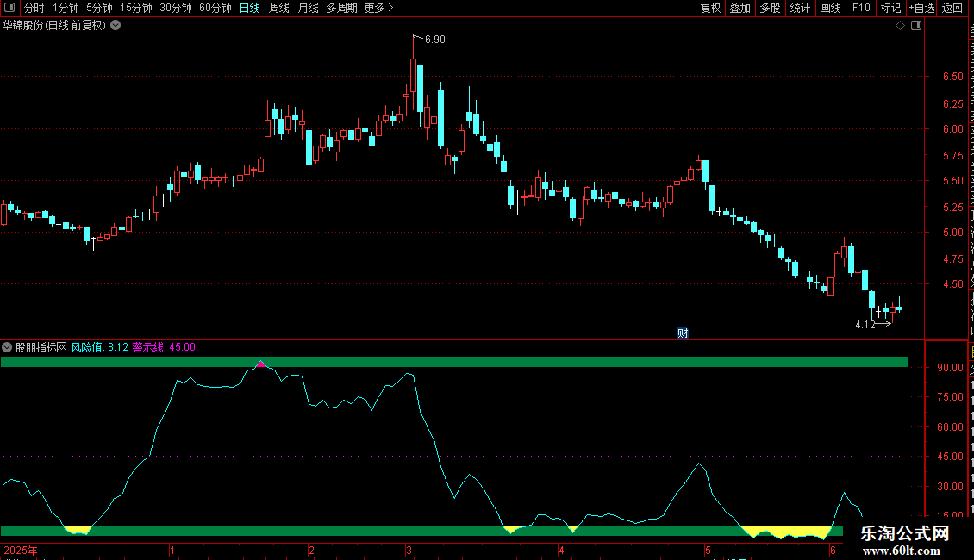The image size is (974, 560).
Task: Click the 股朋指标网 indicator name
Action: (41, 347)
